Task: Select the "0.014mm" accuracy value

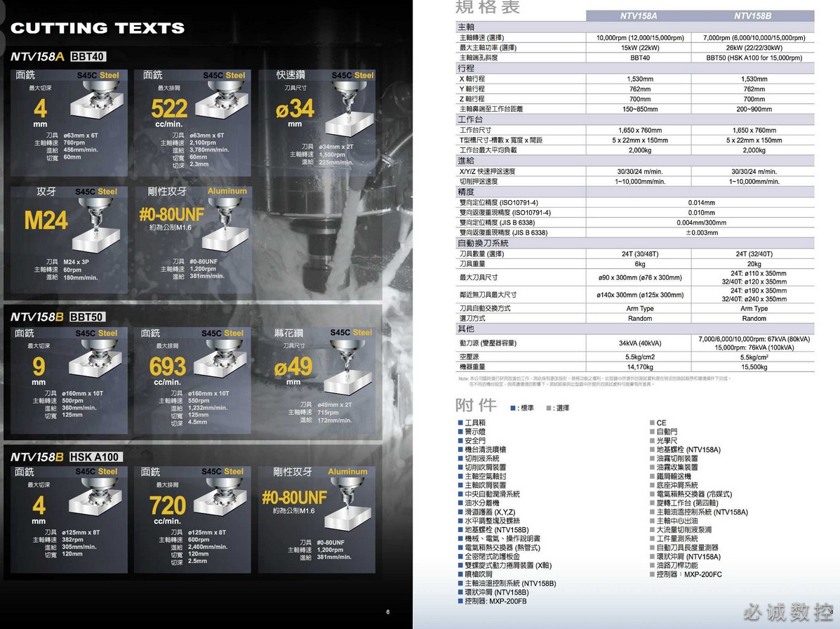Action: pyautogui.click(x=701, y=202)
